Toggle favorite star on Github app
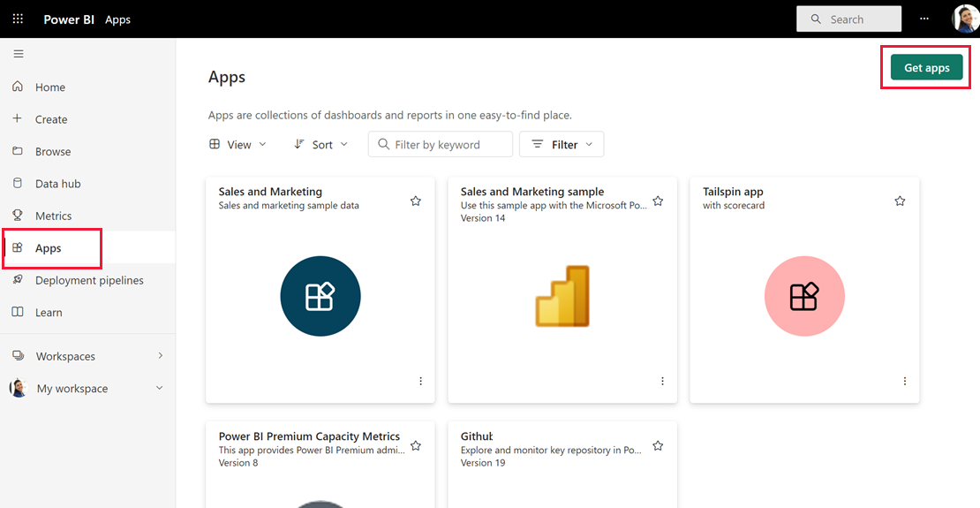This screenshot has width=980, height=508. pyautogui.click(x=658, y=446)
